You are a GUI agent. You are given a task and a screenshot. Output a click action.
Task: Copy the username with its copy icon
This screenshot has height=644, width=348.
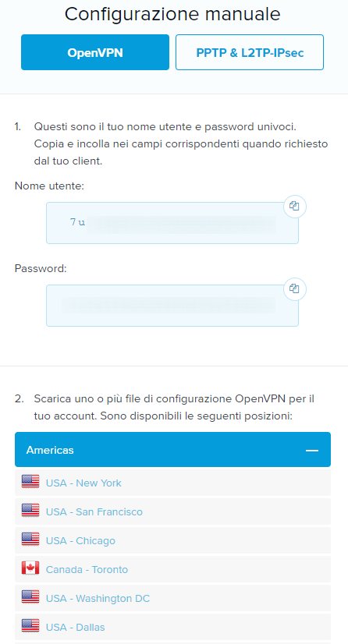[295, 206]
